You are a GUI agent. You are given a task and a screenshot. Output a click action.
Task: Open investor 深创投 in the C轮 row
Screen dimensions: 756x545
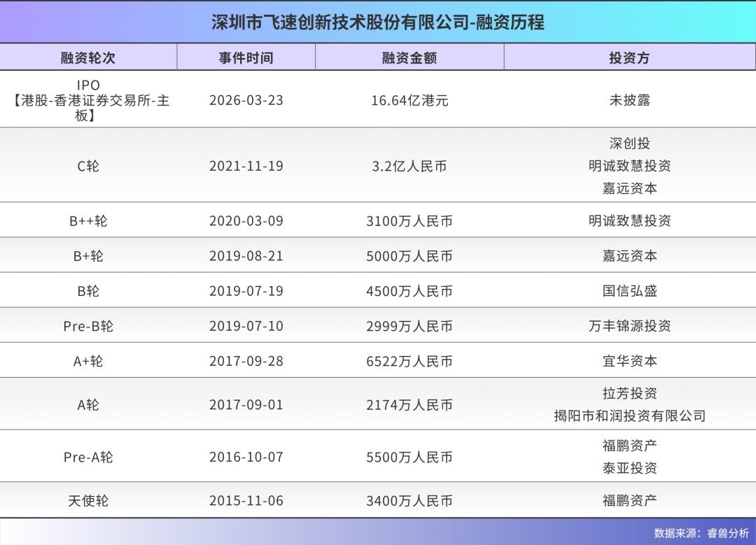[629, 143]
